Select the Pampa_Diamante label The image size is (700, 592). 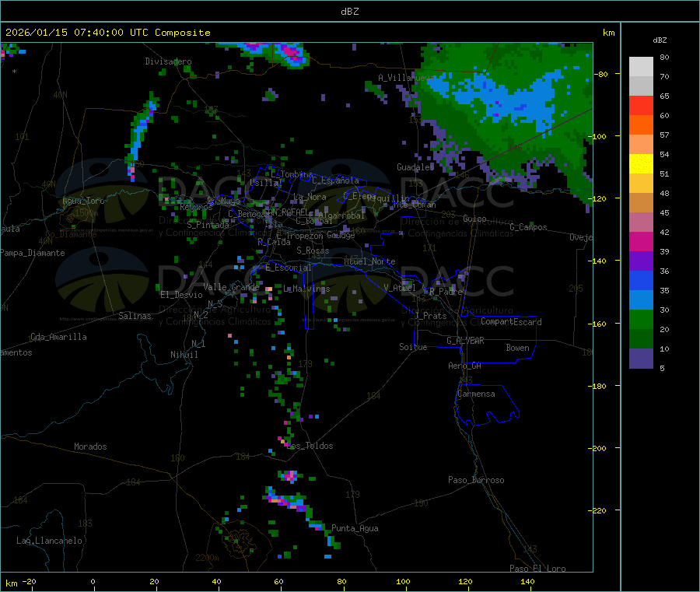pyautogui.click(x=33, y=253)
